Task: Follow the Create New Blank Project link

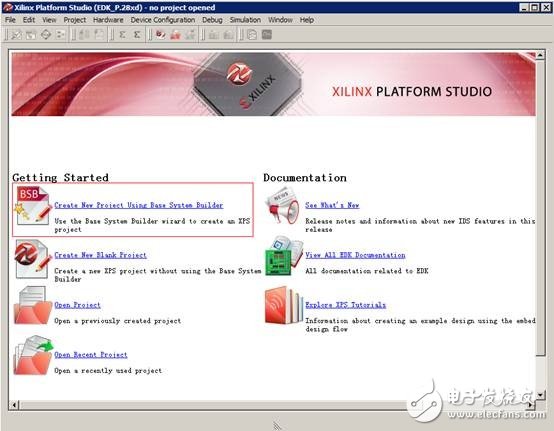Action: coord(100,255)
